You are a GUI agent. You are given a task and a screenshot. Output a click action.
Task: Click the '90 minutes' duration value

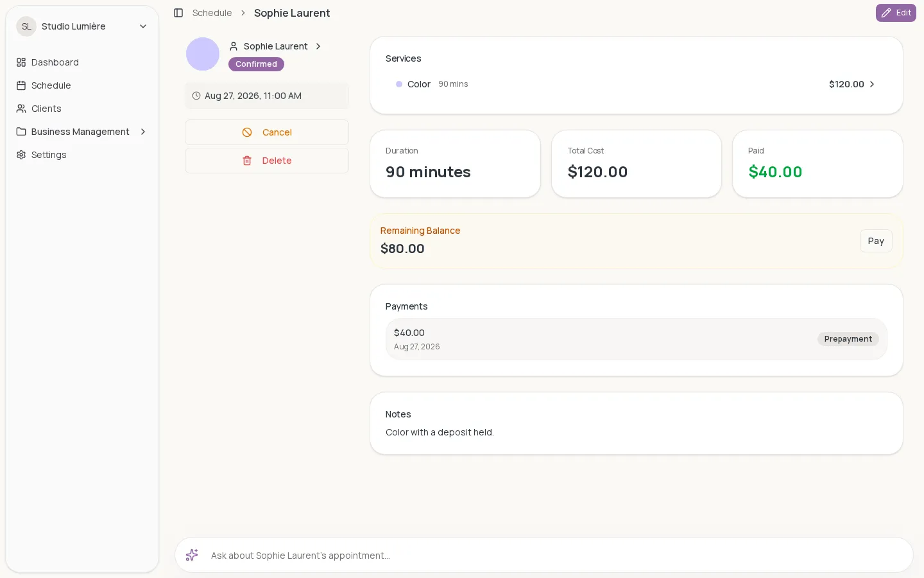point(428,172)
